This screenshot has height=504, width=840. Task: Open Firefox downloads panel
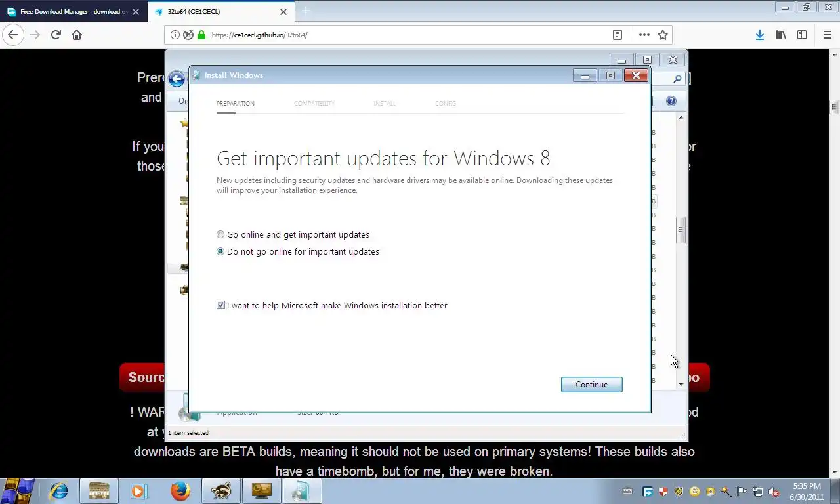(759, 35)
